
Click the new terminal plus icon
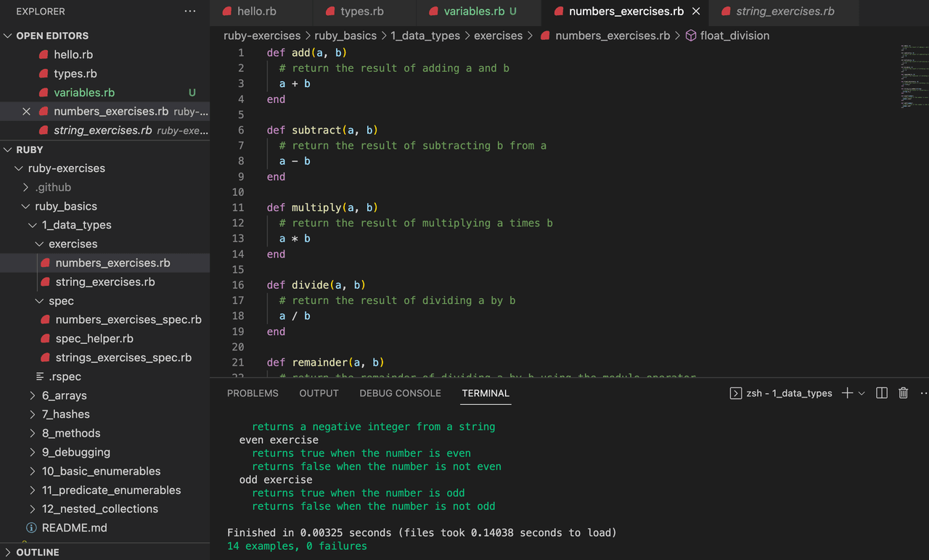pyautogui.click(x=847, y=393)
